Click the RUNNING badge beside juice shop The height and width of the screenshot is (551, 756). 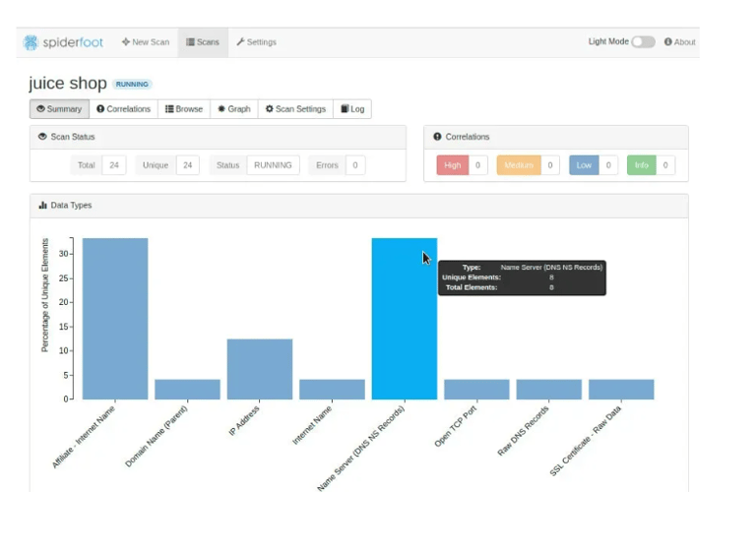pos(132,84)
